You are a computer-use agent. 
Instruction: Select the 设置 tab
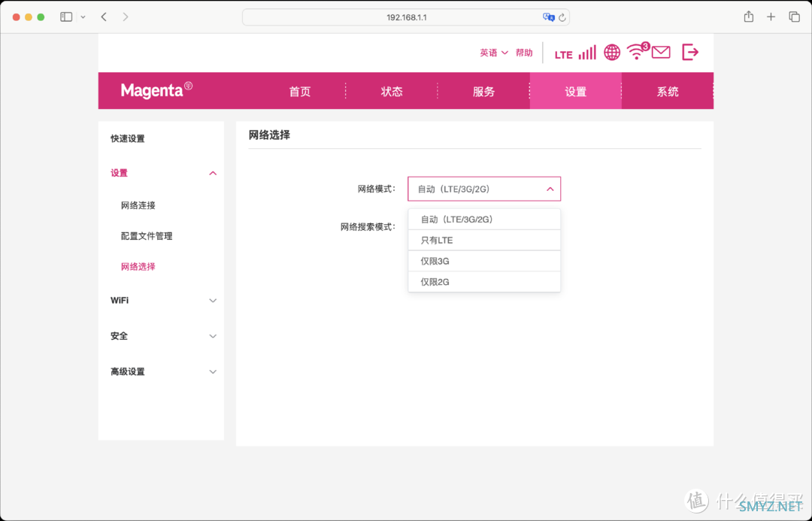coord(575,92)
